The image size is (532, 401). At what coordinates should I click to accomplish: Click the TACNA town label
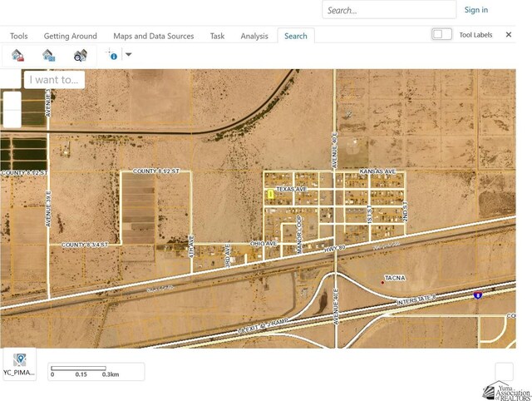pyautogui.click(x=395, y=278)
